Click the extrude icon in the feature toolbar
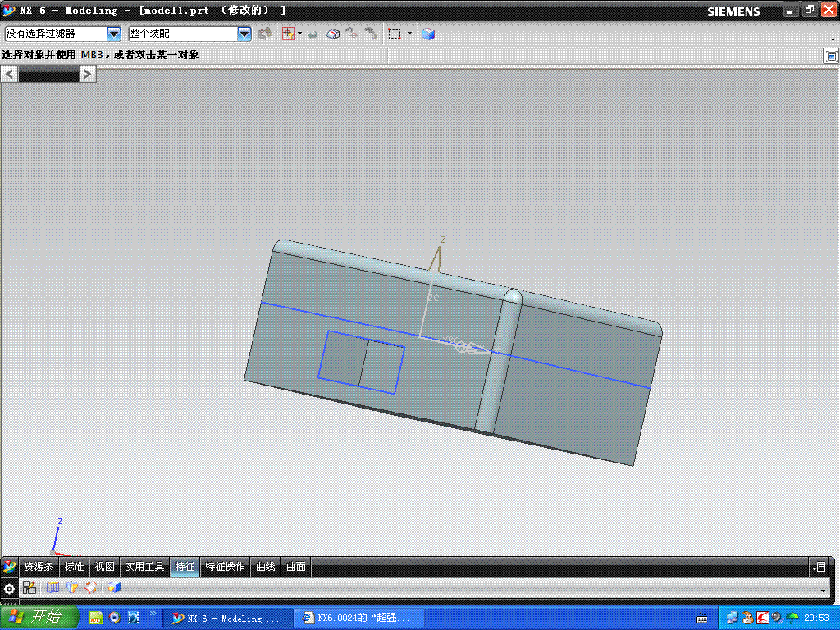840x630 pixels. click(x=52, y=587)
